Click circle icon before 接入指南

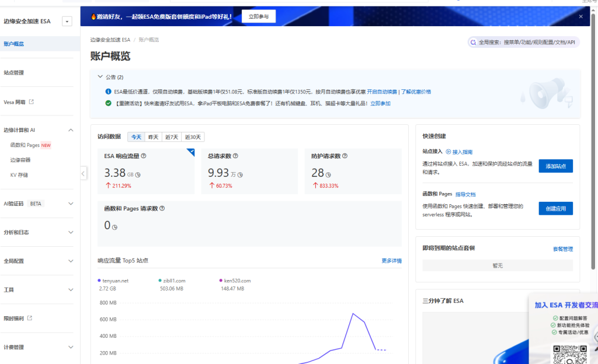pyautogui.click(x=448, y=152)
